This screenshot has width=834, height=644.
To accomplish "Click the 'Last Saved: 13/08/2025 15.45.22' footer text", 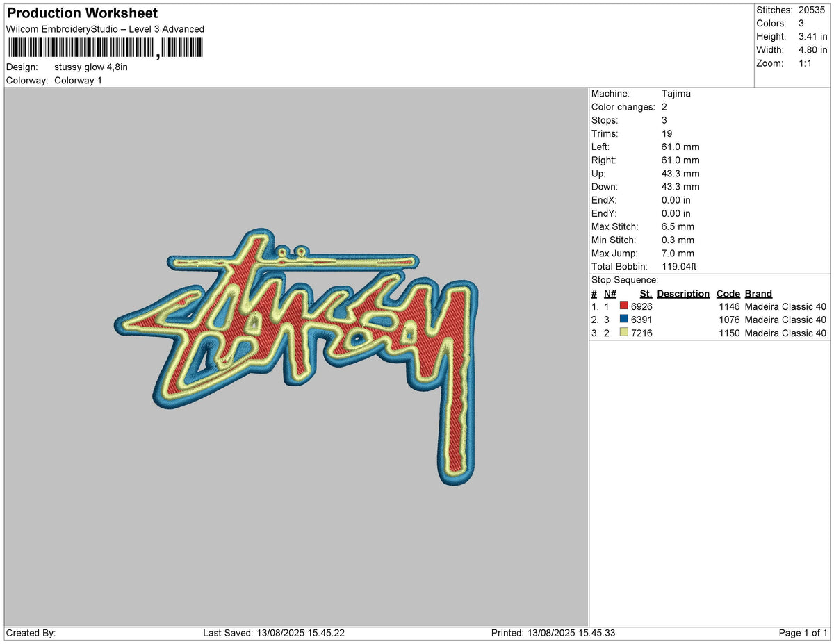I will pos(274,633).
